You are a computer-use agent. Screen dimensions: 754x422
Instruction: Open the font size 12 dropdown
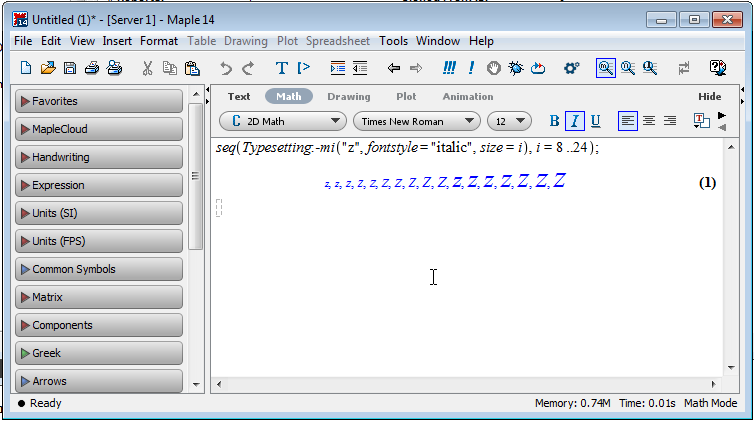tap(510, 121)
